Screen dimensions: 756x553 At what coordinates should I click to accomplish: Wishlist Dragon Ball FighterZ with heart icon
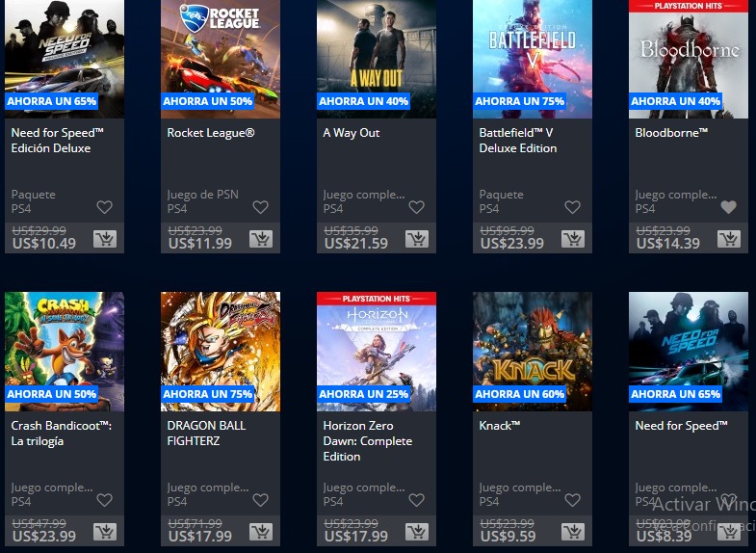tap(260, 500)
